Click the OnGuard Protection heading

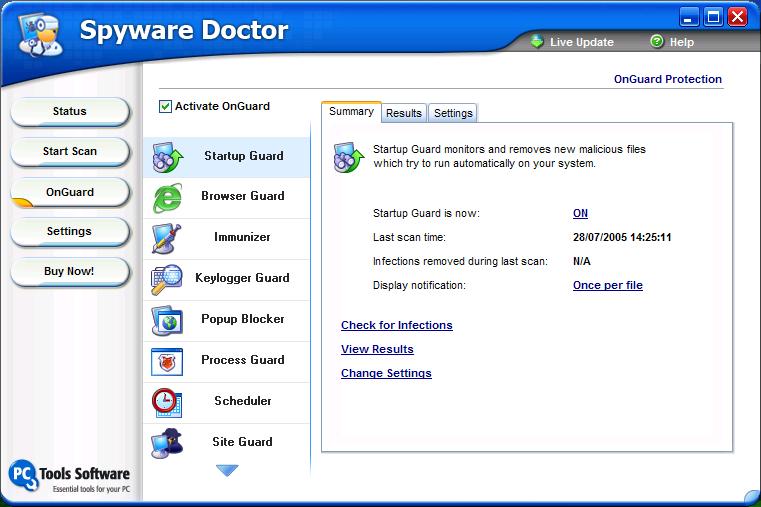(x=667, y=79)
